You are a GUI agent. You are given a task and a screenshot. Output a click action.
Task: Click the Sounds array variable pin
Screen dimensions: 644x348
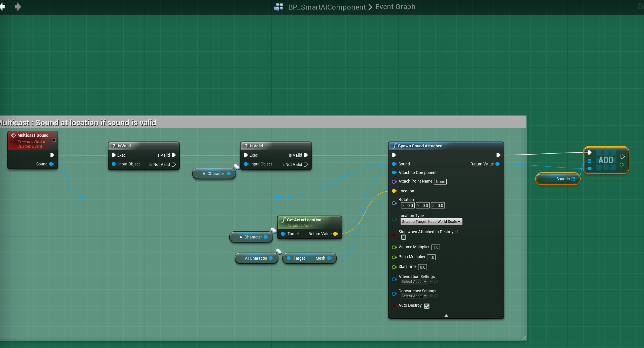(573, 179)
